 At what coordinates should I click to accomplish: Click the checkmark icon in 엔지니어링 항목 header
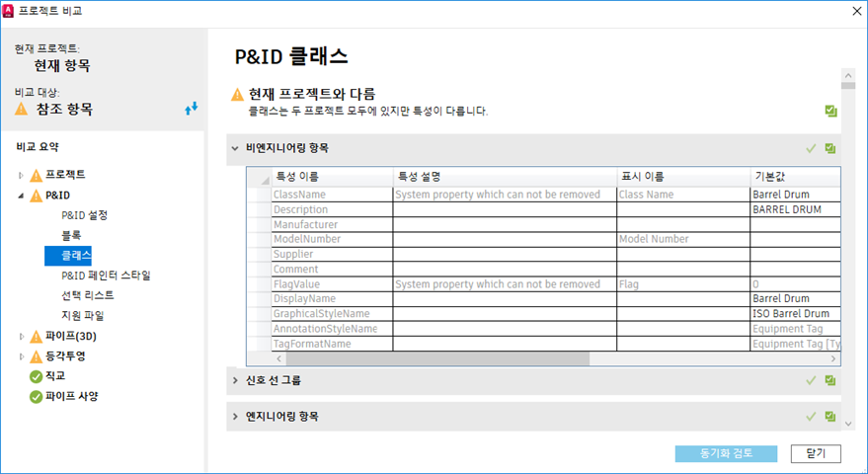tap(811, 417)
